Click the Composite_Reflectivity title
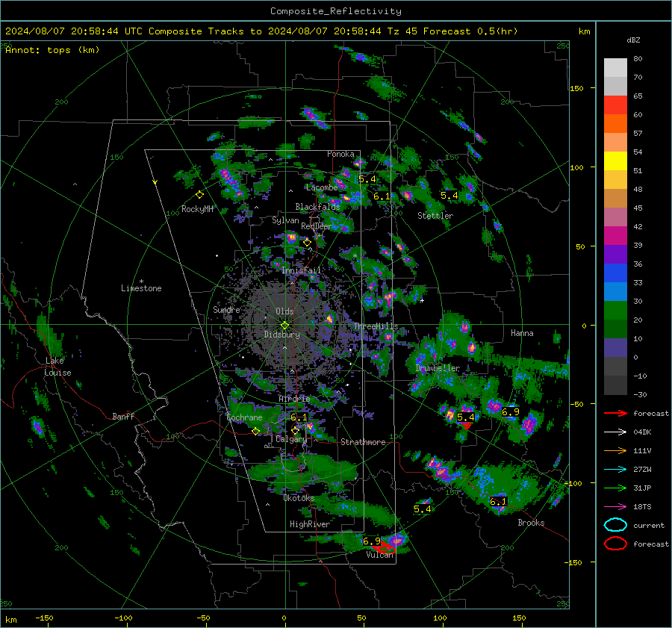The width and height of the screenshot is (672, 628). (336, 11)
